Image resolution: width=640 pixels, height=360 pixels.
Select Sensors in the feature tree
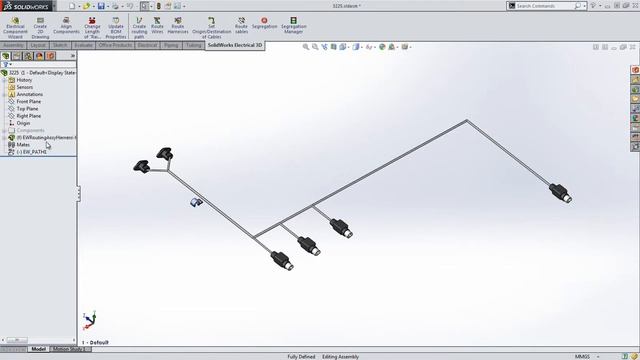24,87
